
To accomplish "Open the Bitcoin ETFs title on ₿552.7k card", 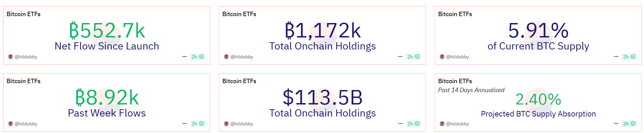I will click(23, 14).
